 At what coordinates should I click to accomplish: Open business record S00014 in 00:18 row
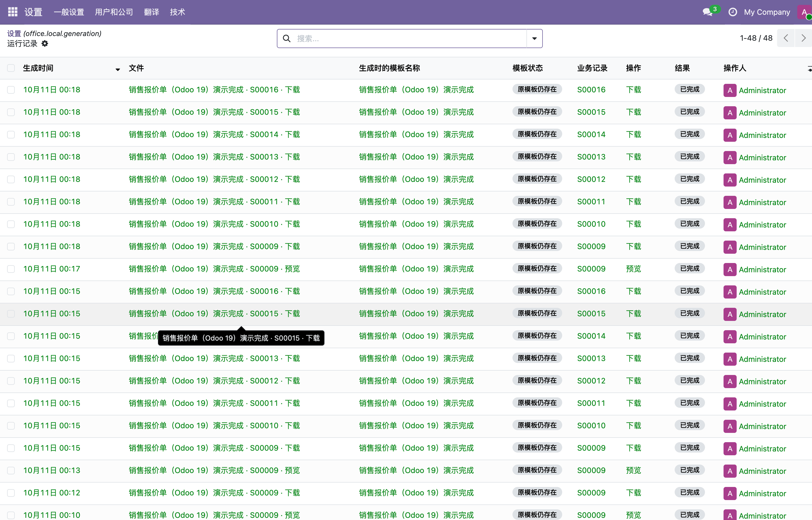pos(591,134)
